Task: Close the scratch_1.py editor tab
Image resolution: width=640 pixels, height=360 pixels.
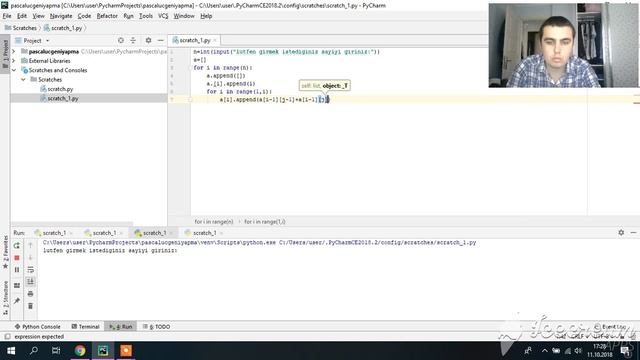Action: click(215, 40)
